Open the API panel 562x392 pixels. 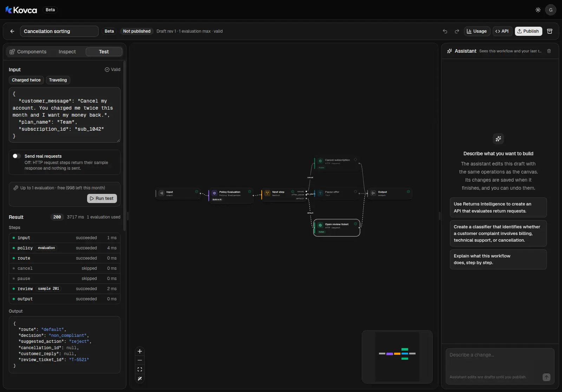point(502,31)
